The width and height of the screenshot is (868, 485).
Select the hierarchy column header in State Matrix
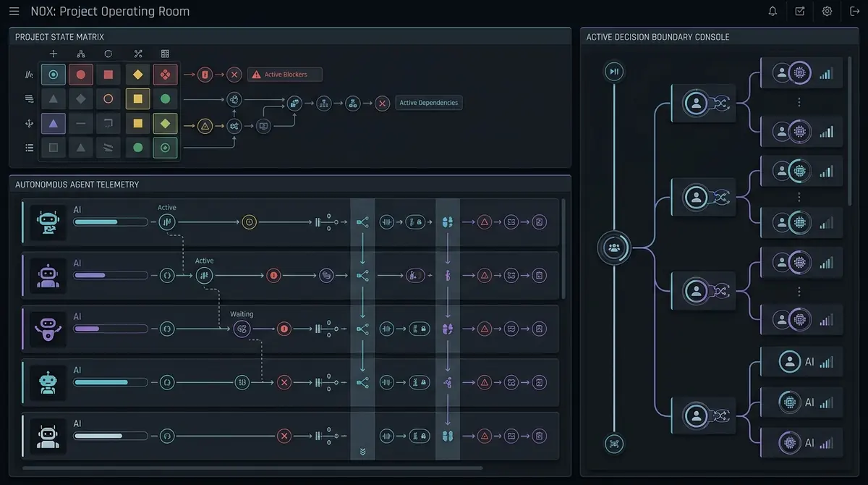click(x=80, y=54)
